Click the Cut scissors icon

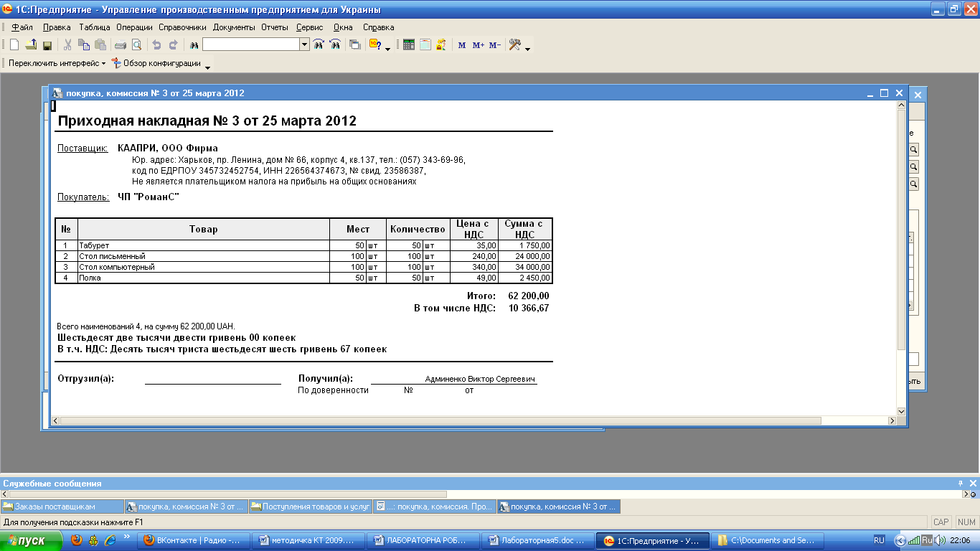[x=67, y=44]
